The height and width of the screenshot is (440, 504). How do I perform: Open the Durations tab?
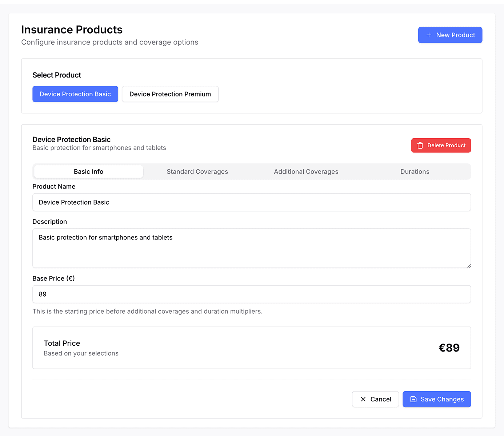click(x=415, y=172)
